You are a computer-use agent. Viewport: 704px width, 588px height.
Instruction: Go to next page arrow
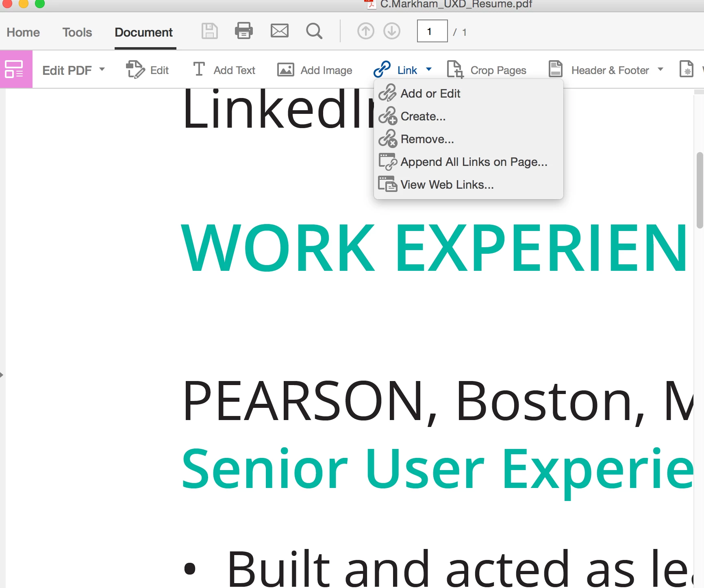click(392, 31)
